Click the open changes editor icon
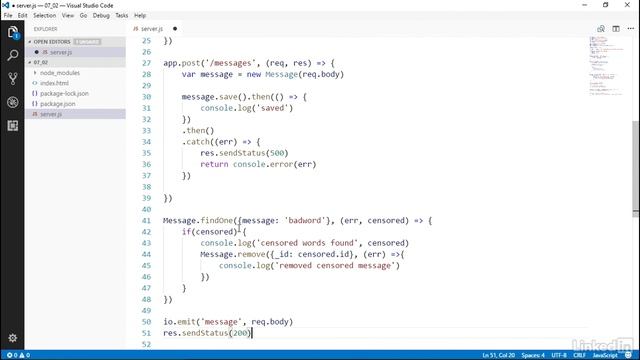Image resolution: width=640 pixels, height=360 pixels. (601, 29)
